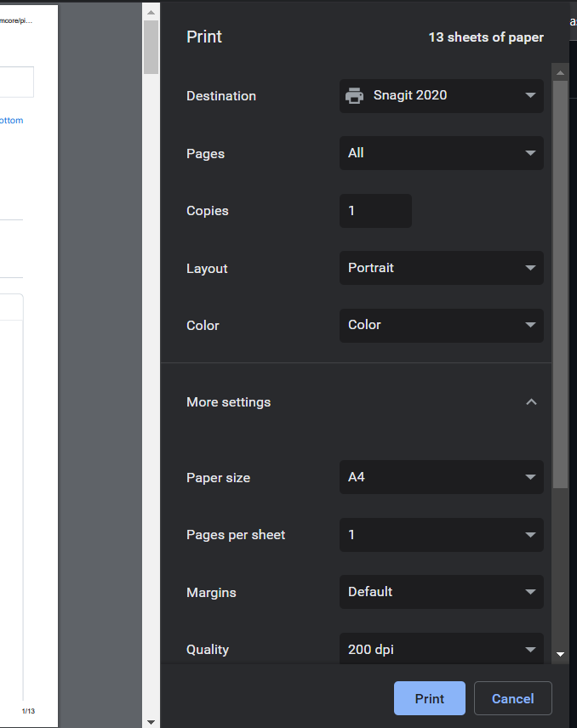Image resolution: width=577 pixels, height=728 pixels.
Task: Open the Pages per sheet dropdown
Action: pos(441,534)
